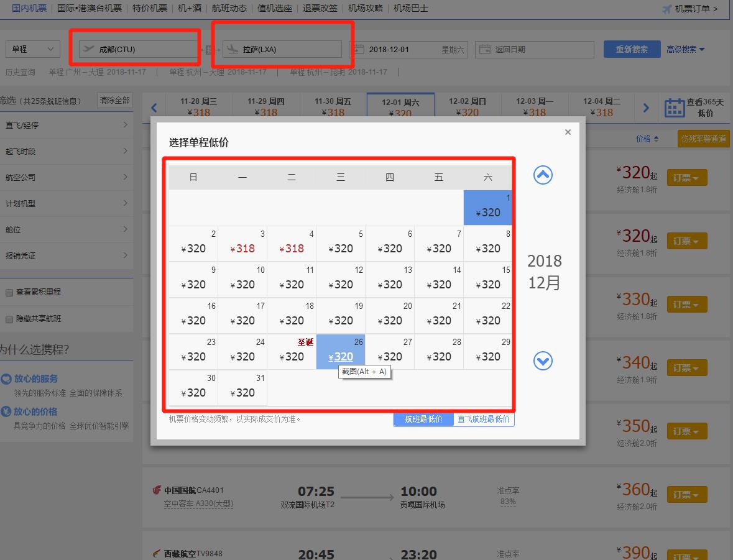Select December 3 in the calendar
This screenshot has height=560, width=733.
242,243
